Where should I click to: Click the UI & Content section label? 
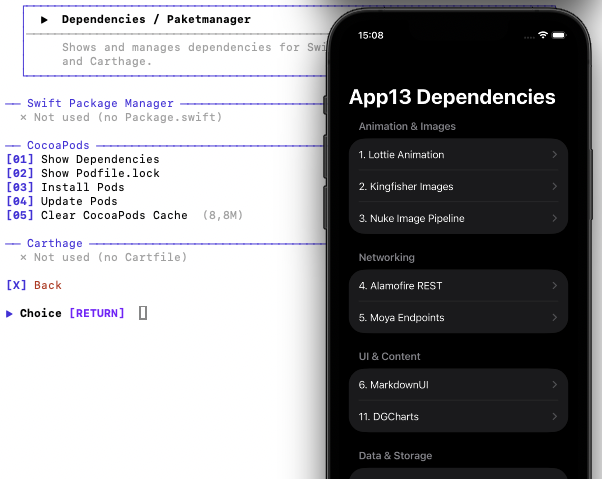pyautogui.click(x=389, y=356)
